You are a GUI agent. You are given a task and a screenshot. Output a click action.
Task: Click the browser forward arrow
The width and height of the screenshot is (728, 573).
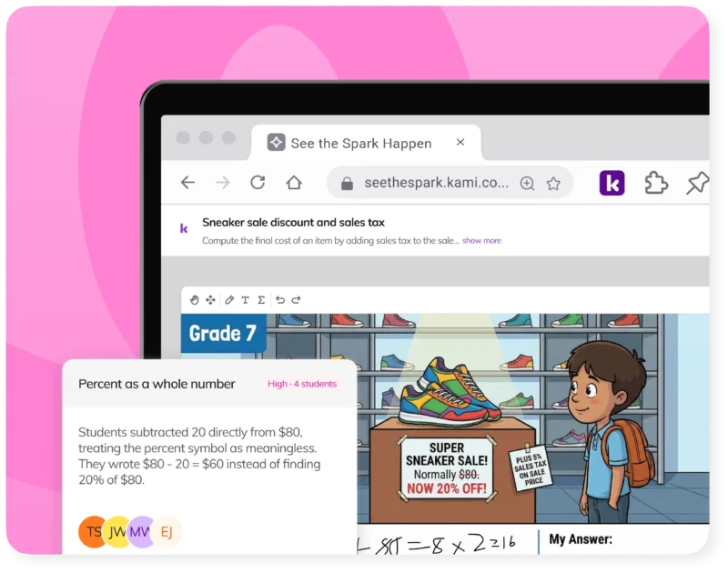[x=223, y=182]
